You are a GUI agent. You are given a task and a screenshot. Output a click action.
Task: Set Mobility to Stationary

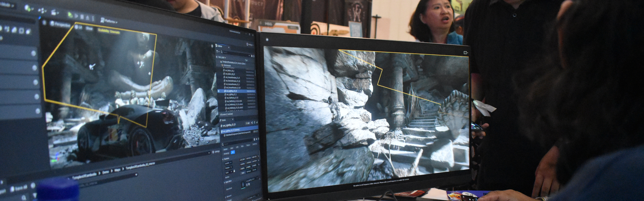[249, 171]
